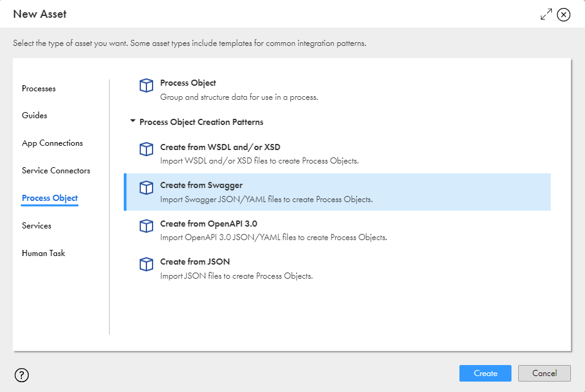The height and width of the screenshot is (392, 585).
Task: Click the cube icon beside Create from OpenAPI 3.0
Action: point(146,226)
